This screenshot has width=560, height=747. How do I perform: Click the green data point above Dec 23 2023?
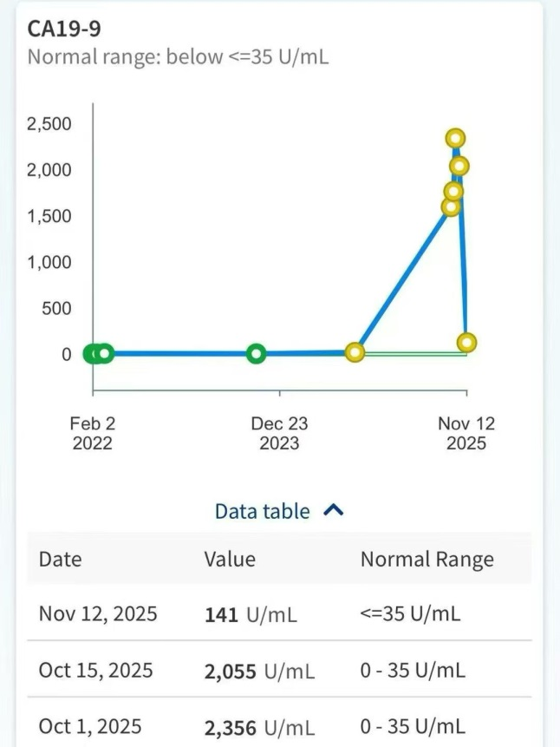click(256, 353)
